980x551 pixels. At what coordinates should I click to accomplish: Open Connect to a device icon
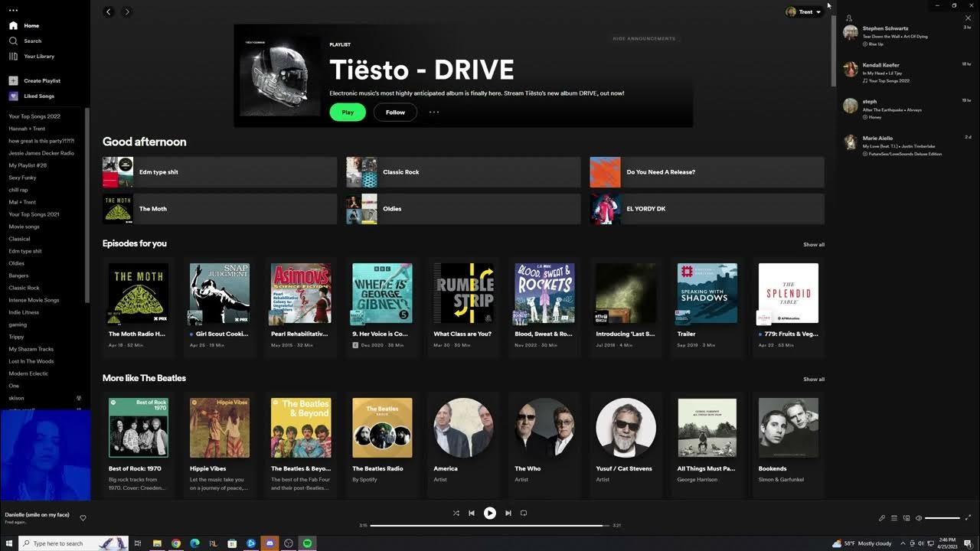[906, 518]
